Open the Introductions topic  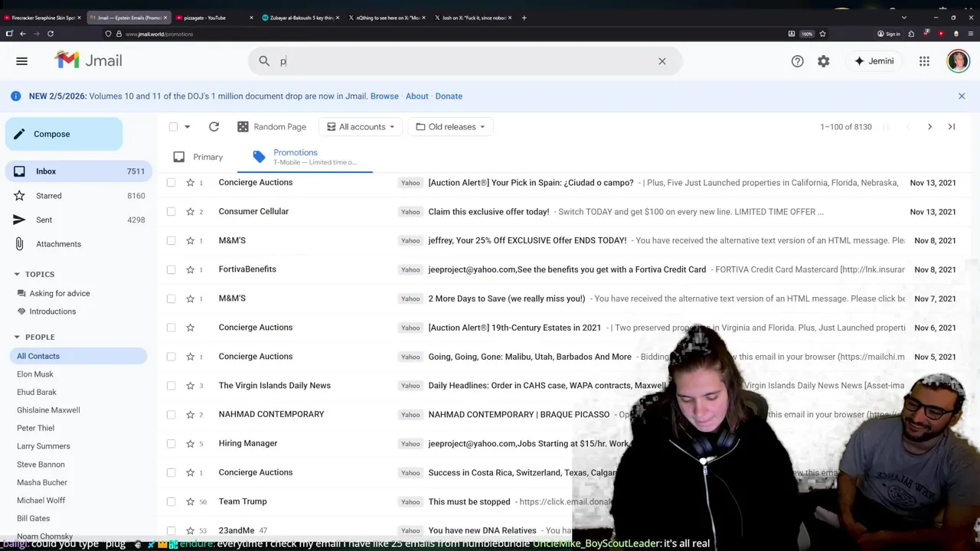click(53, 311)
